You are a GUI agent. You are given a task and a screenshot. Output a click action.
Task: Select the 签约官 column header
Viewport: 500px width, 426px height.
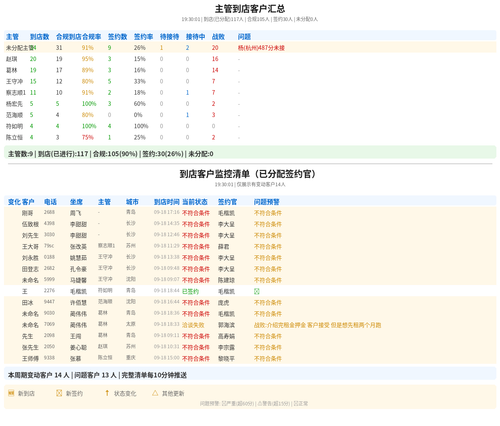[x=227, y=202]
